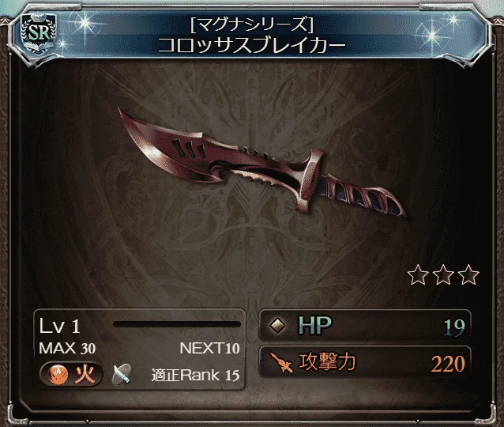Screen dimensions: 504x427
Task: Click the 適正Rank 15 label
Action: (x=195, y=375)
